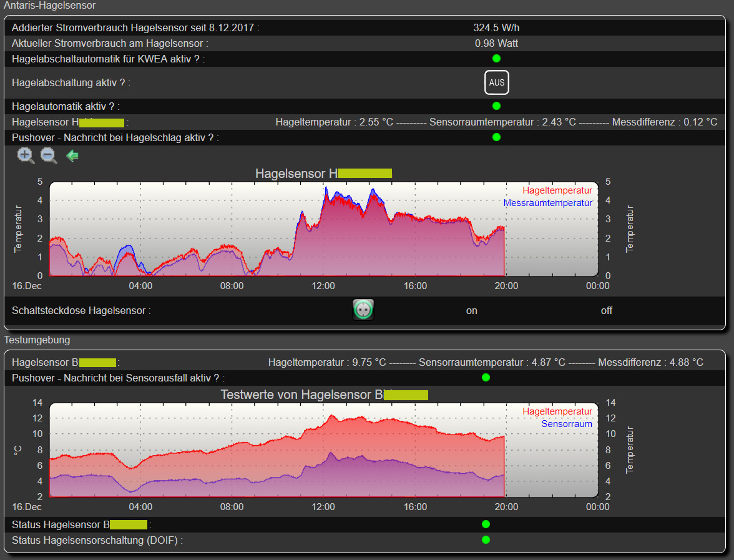Click Pushover Sensorausfall green status indicator
Screen dimensions: 734x560
click(486, 378)
